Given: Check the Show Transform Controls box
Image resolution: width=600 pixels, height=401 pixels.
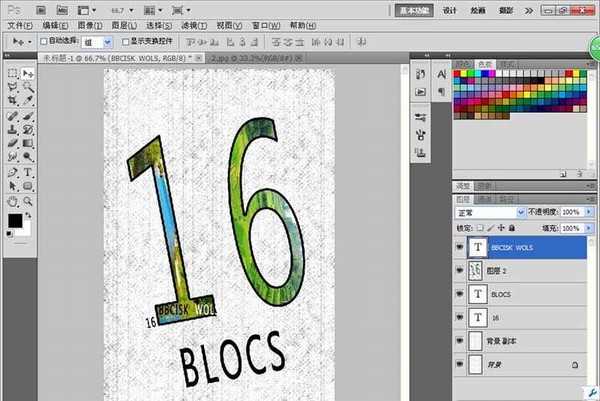Looking at the screenshot, I should [x=125, y=42].
